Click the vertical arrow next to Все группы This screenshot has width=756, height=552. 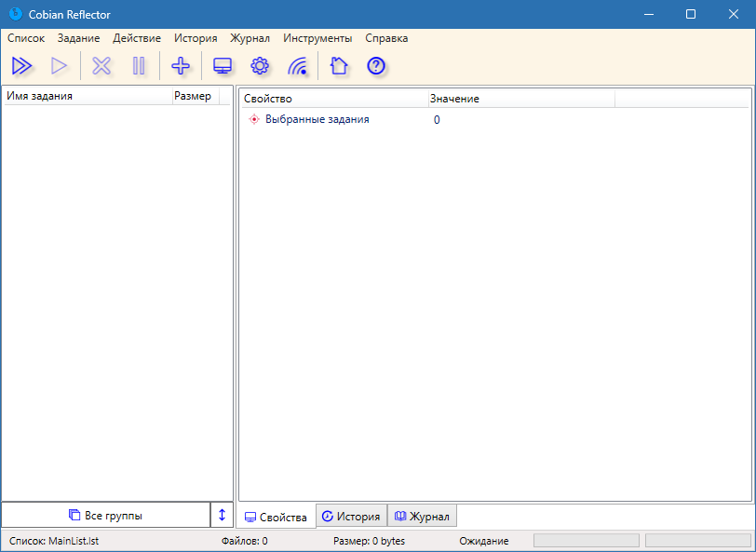pos(222,515)
